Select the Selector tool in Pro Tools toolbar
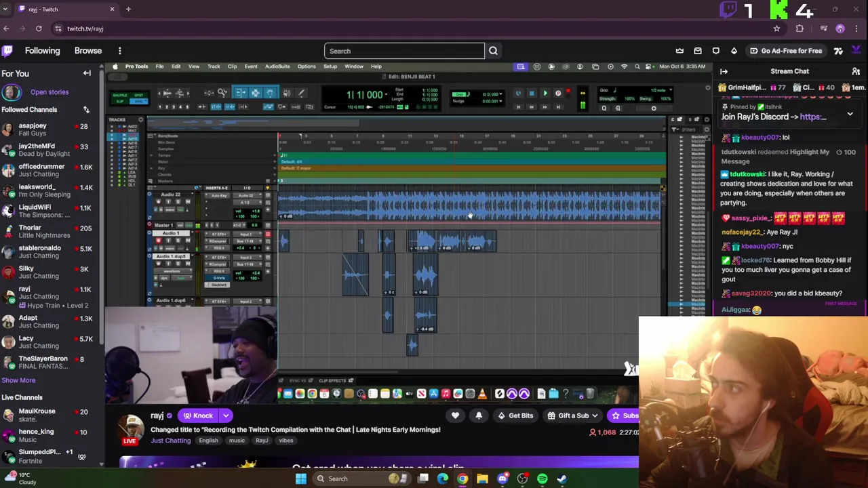868x488 pixels. click(256, 92)
